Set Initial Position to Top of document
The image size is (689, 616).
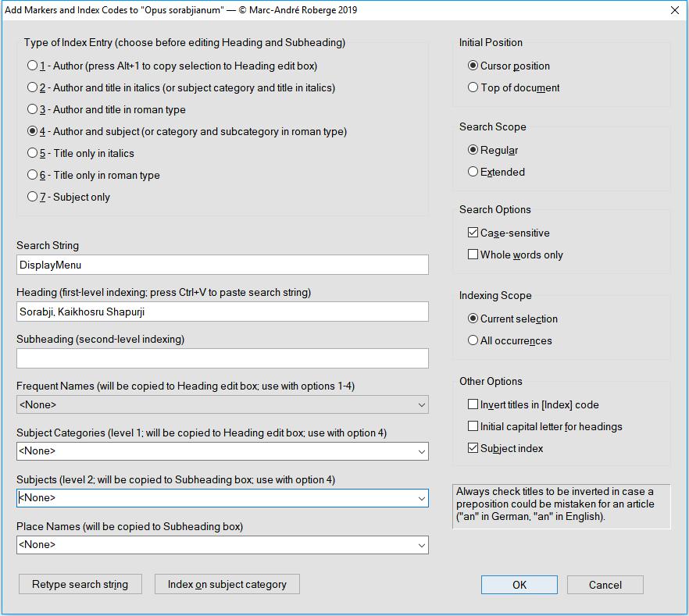coord(473,88)
